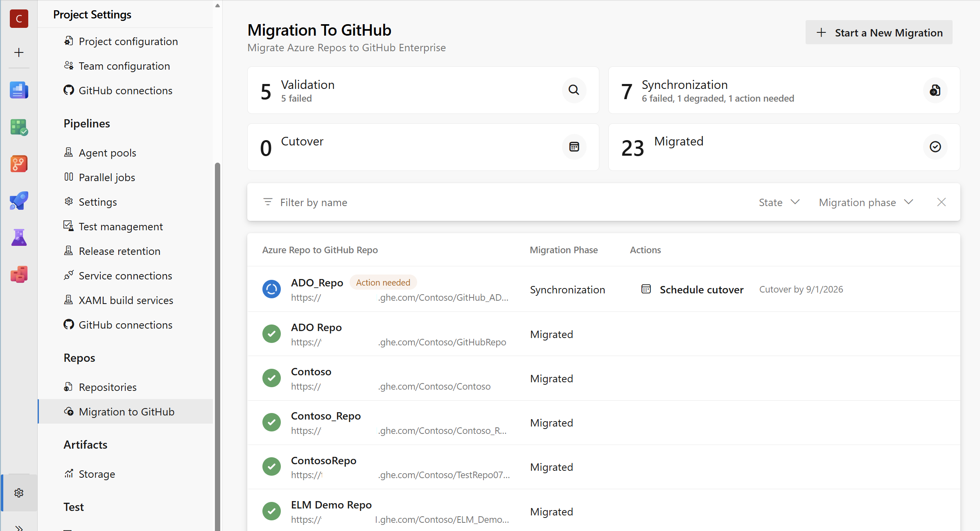This screenshot has height=531, width=980.
Task: Expand left rail with double chevron
Action: pyautogui.click(x=19, y=528)
